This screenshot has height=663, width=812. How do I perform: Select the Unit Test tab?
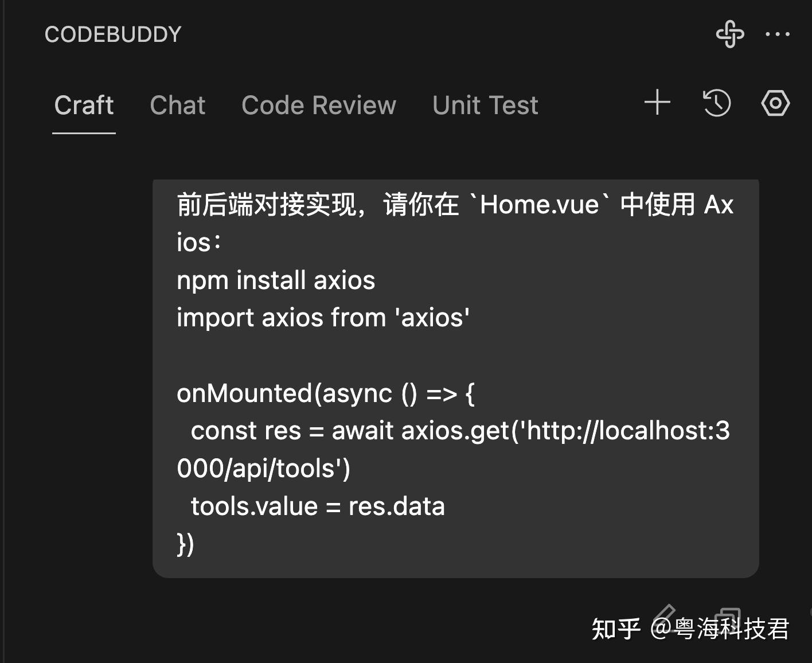tap(485, 105)
